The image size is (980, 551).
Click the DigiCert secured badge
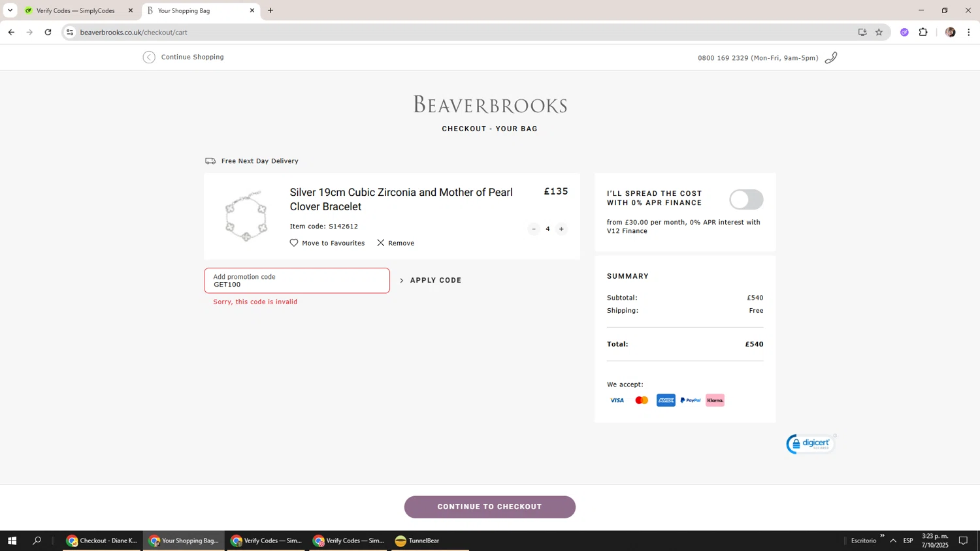[811, 444]
